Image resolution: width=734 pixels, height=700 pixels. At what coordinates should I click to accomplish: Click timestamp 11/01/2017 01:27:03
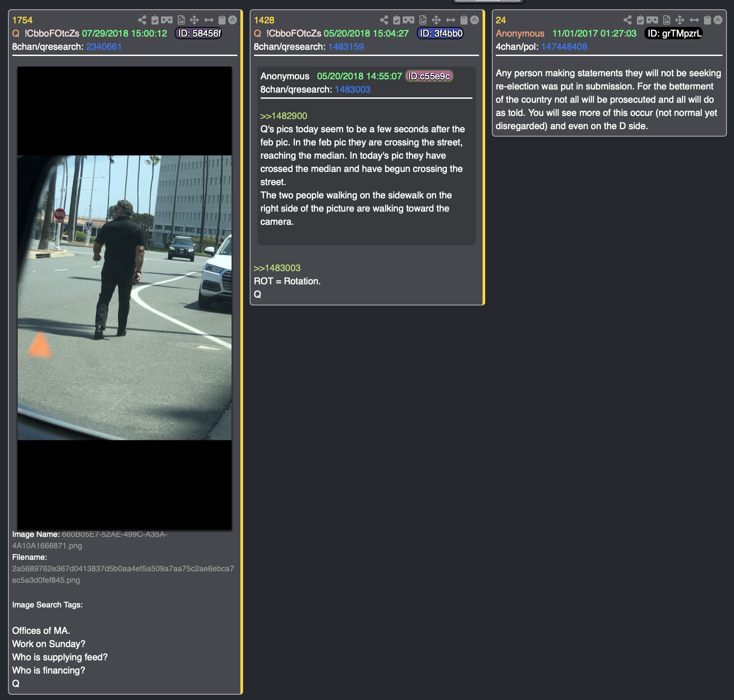595,34
